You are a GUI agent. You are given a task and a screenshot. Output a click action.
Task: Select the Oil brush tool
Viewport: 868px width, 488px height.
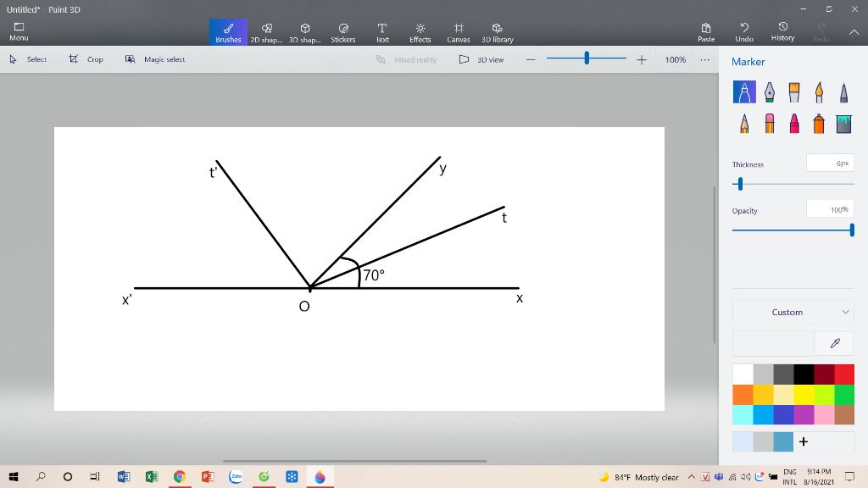[x=794, y=91]
